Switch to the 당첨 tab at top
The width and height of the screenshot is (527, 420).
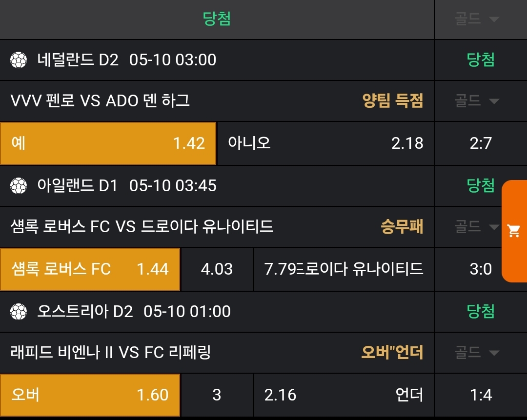217,19
